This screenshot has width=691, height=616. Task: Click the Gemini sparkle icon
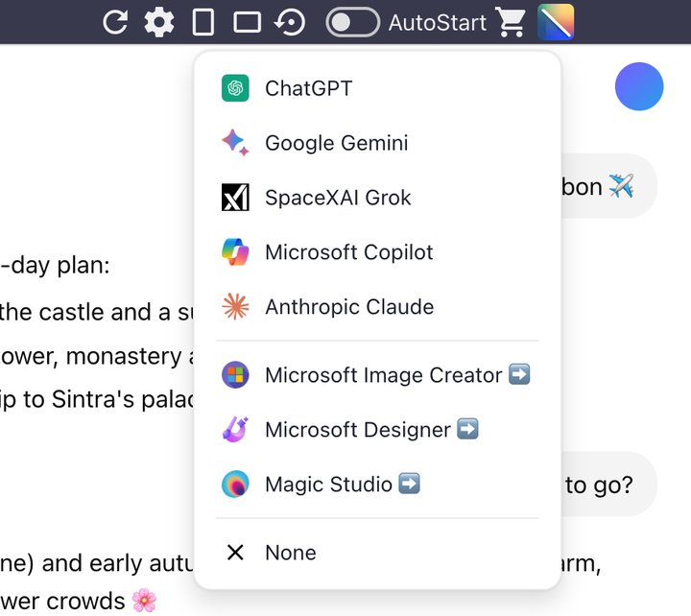point(235,143)
